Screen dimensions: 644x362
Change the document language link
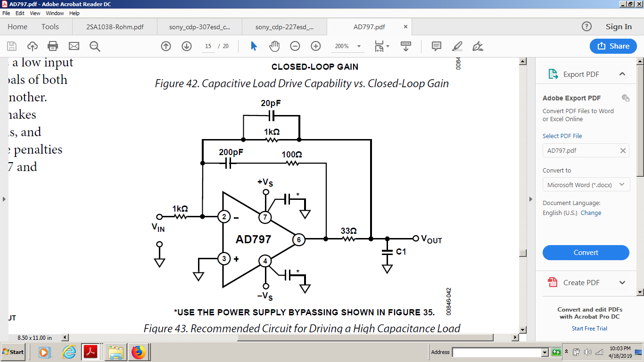coord(591,213)
